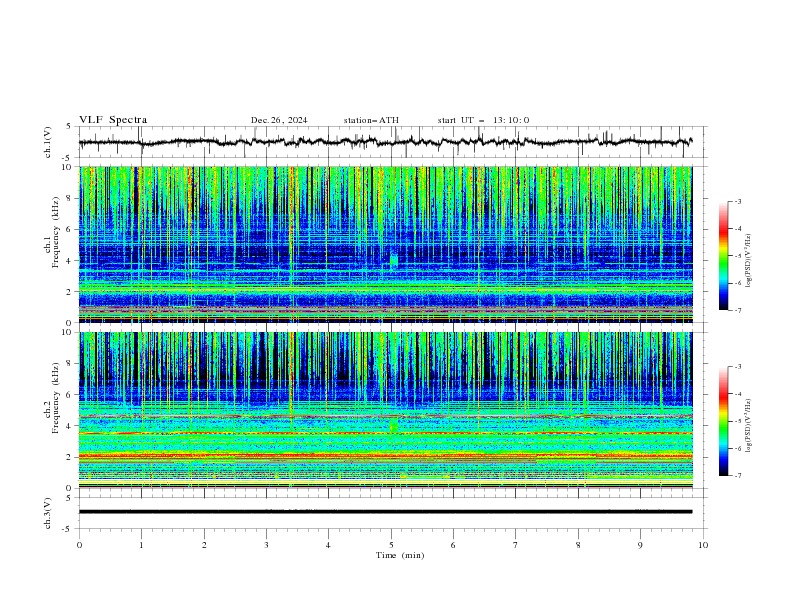Select the ch.1 "Frequency (kHz)" axis label

56,232
